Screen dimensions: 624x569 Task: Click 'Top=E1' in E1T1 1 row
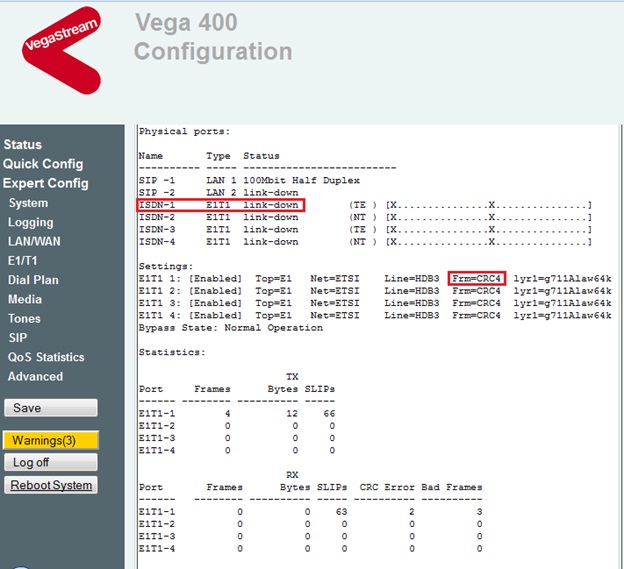(x=273, y=279)
